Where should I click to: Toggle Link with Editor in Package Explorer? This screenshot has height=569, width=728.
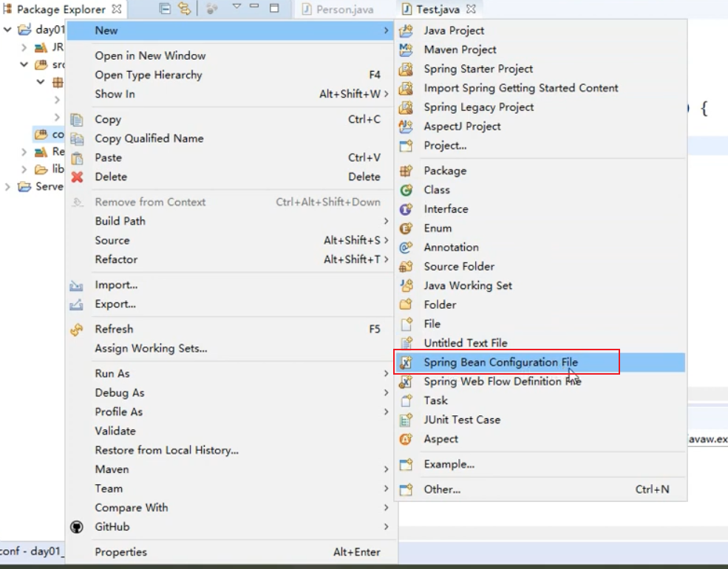click(x=184, y=9)
